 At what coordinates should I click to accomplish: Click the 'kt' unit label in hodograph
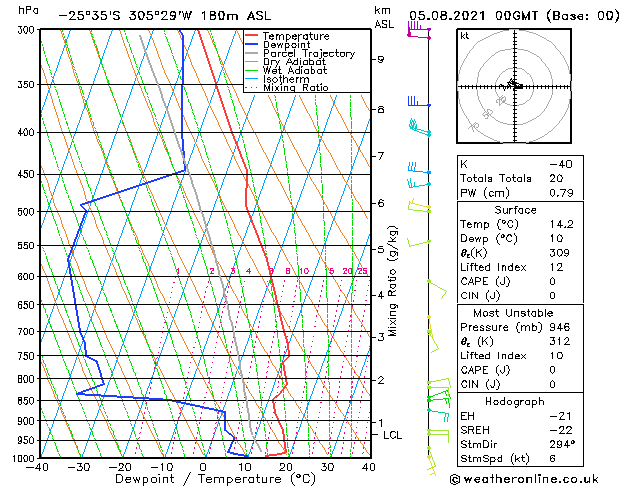point(465,36)
